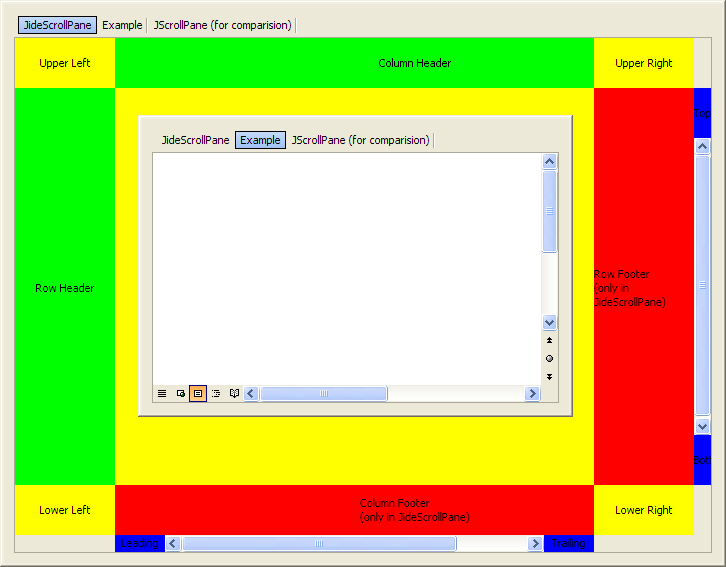Select the inner Example tab
Screen dimensions: 726x567
tap(260, 140)
